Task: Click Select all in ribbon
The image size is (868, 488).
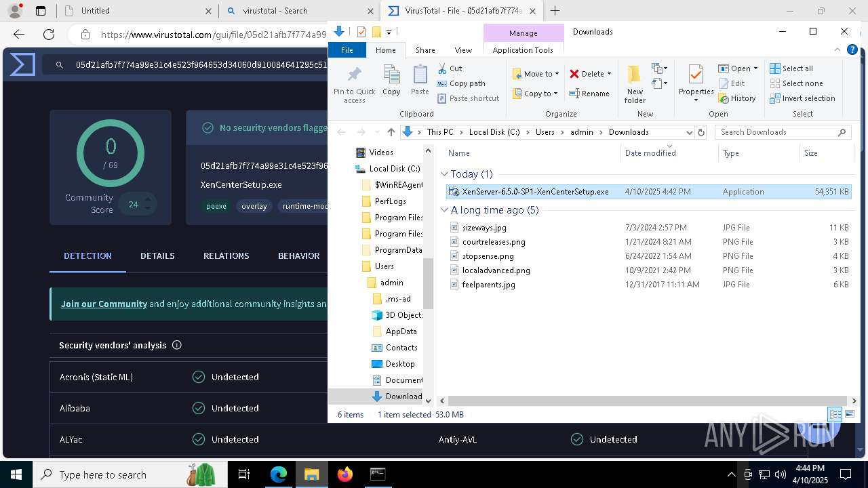Action: [x=791, y=68]
